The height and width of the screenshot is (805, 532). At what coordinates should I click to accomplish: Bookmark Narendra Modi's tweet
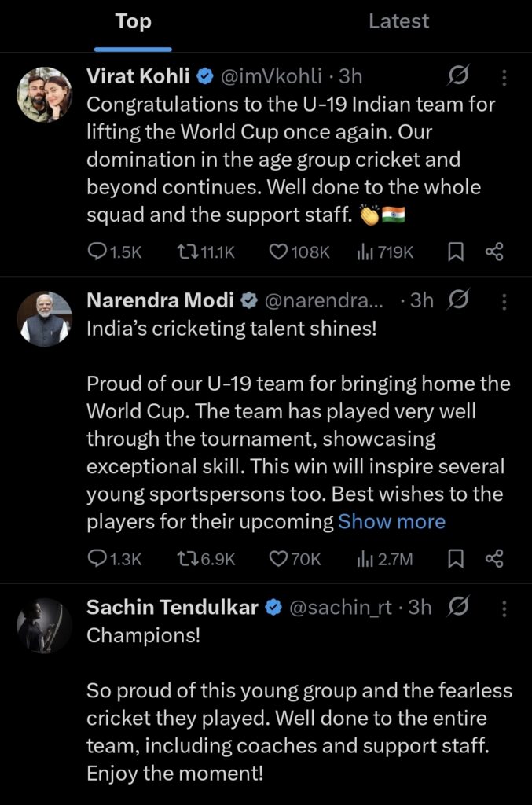(x=455, y=559)
